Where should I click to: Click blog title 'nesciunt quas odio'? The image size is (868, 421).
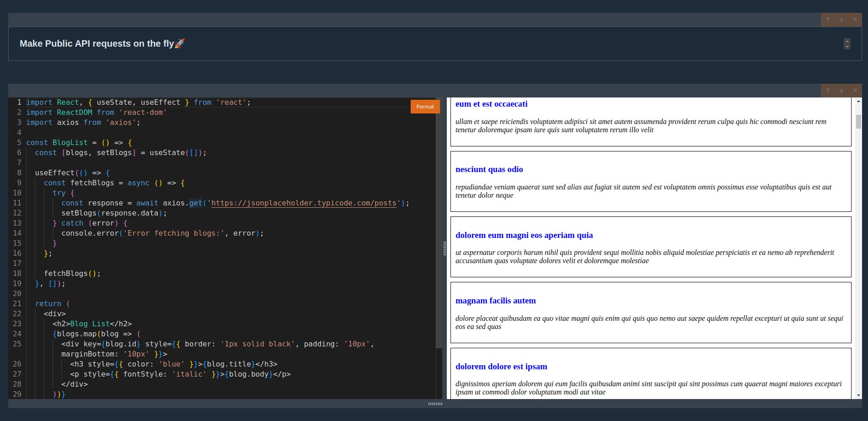pyautogui.click(x=489, y=169)
